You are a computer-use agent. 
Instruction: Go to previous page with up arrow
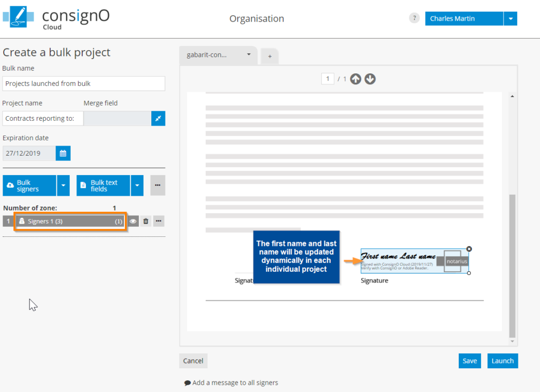356,79
